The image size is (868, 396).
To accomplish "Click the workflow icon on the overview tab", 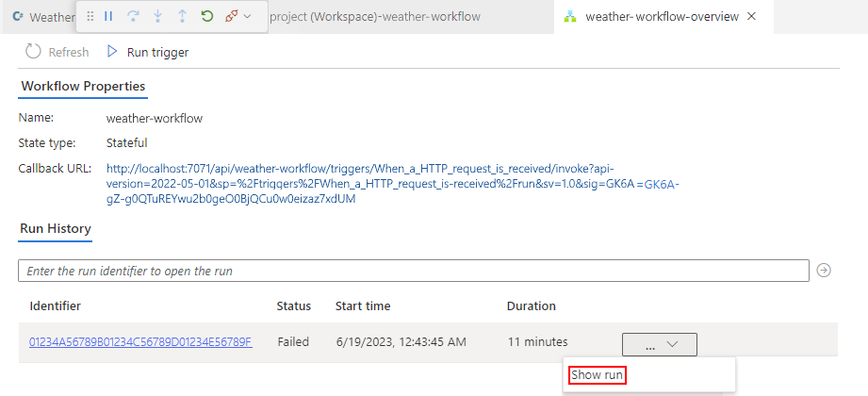I will (570, 17).
